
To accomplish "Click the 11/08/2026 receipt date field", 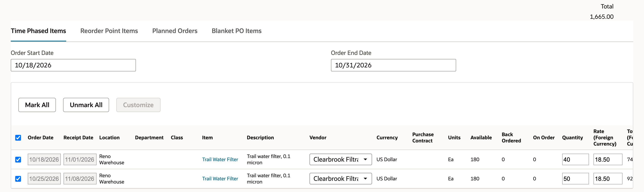I will tap(80, 179).
